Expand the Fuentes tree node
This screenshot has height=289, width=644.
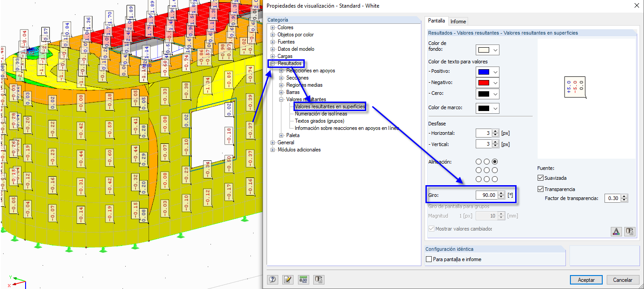[273, 42]
